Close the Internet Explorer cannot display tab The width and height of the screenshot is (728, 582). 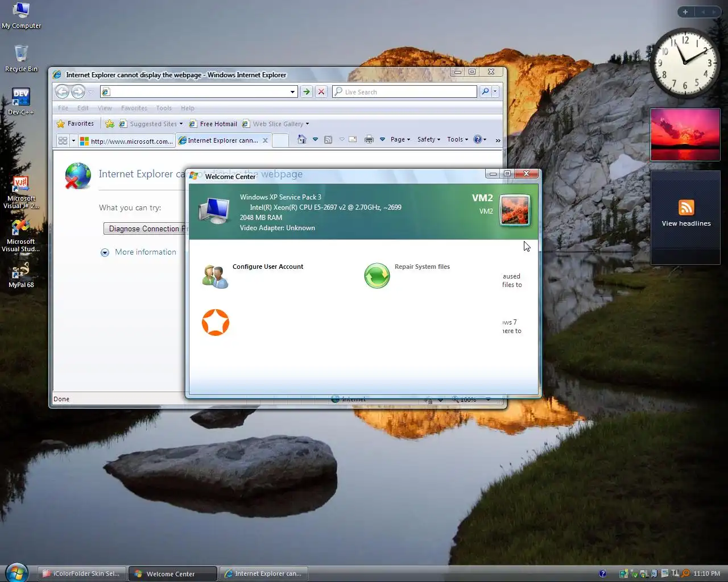point(265,140)
